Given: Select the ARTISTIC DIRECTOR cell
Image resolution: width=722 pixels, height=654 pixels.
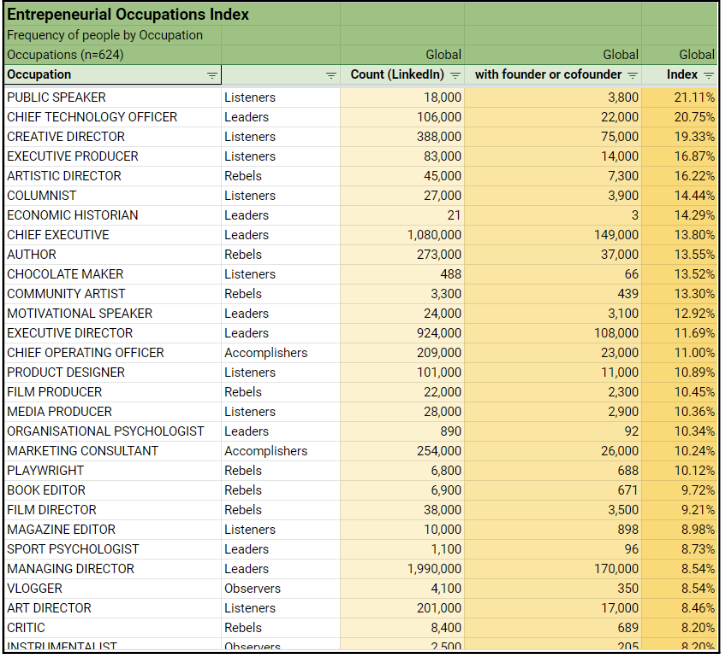Looking at the screenshot, I should pyautogui.click(x=113, y=176).
